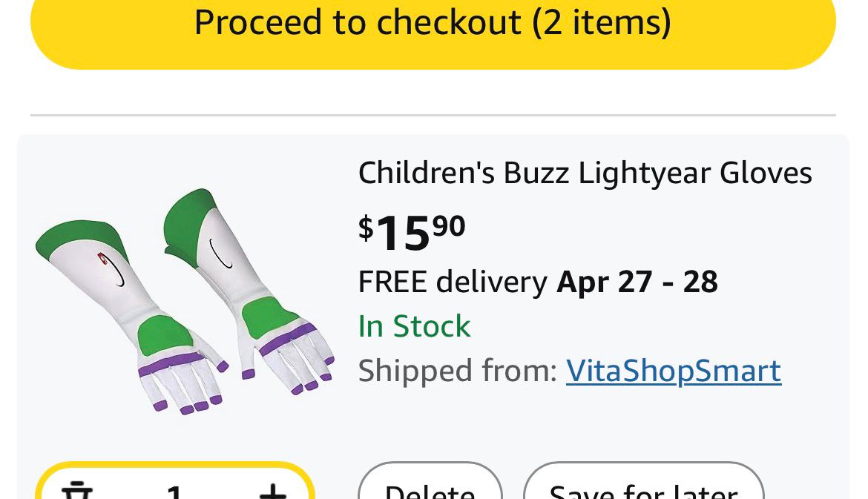Click the Shipped from label
Screen dimensions: 868x499
click(x=457, y=371)
